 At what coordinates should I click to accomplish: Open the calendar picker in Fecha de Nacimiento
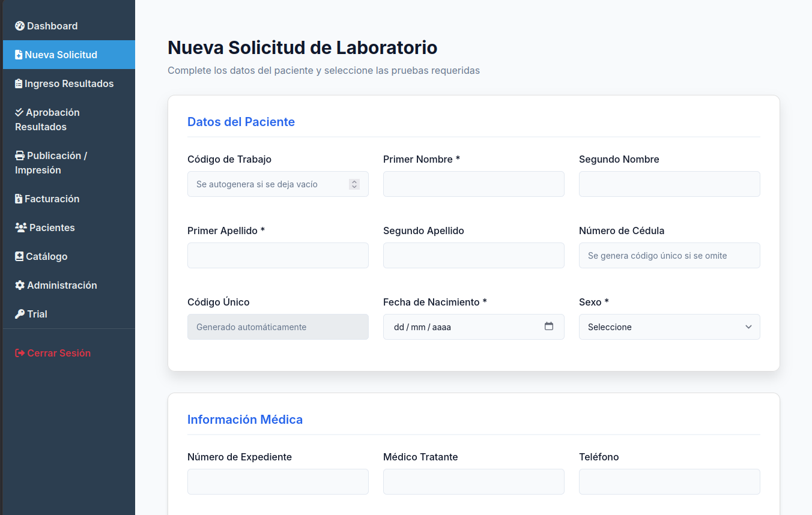click(x=549, y=327)
